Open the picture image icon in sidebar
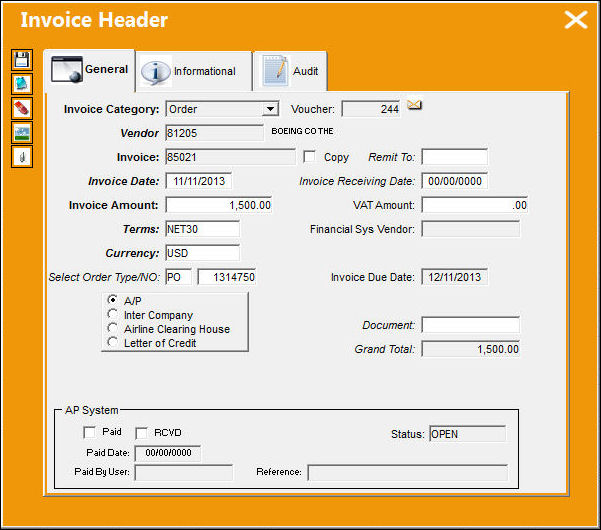 click(x=22, y=133)
